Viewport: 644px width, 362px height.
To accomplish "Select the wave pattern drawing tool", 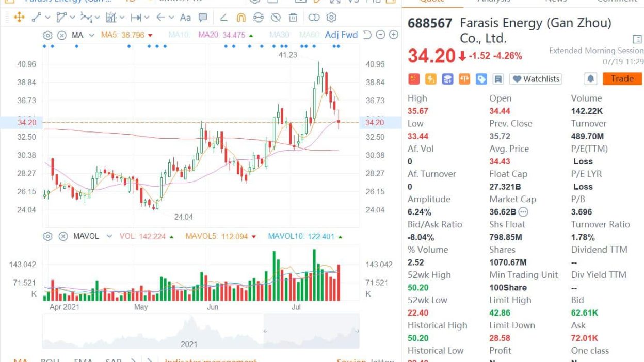I will pos(86,18).
